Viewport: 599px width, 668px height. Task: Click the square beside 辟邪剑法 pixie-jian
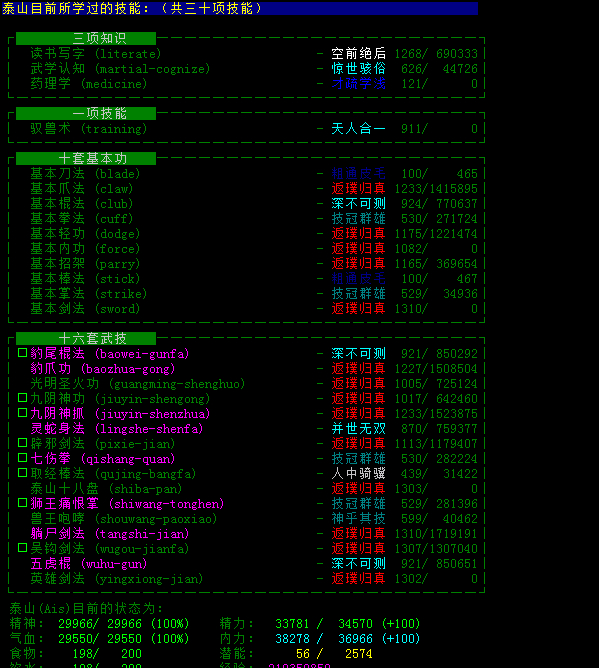pyautogui.click(x=23, y=443)
